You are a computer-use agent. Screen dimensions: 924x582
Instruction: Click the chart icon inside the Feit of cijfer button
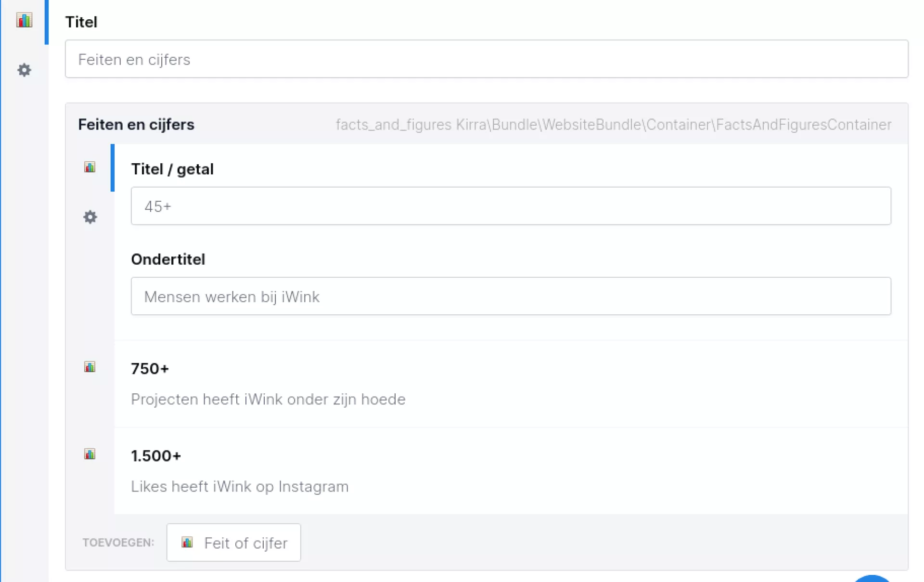click(187, 543)
